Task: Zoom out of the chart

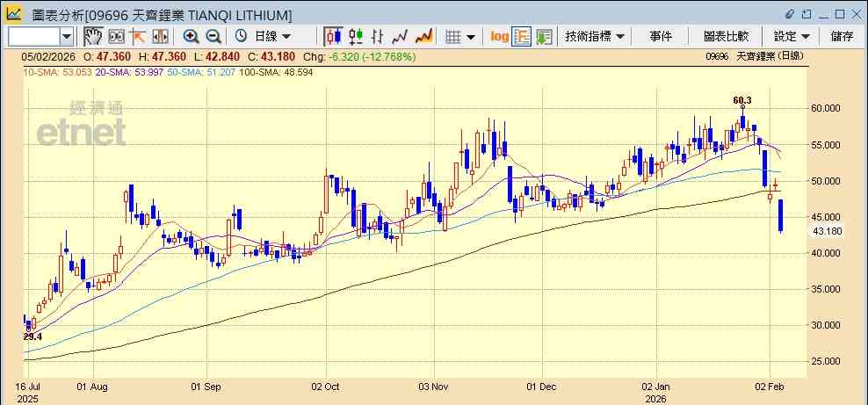Action: click(213, 37)
